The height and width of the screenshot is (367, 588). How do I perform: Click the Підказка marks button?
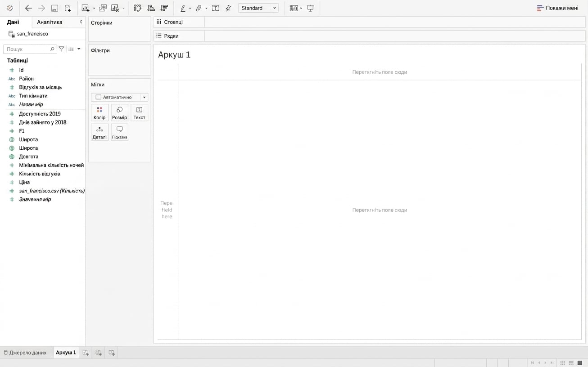click(119, 133)
